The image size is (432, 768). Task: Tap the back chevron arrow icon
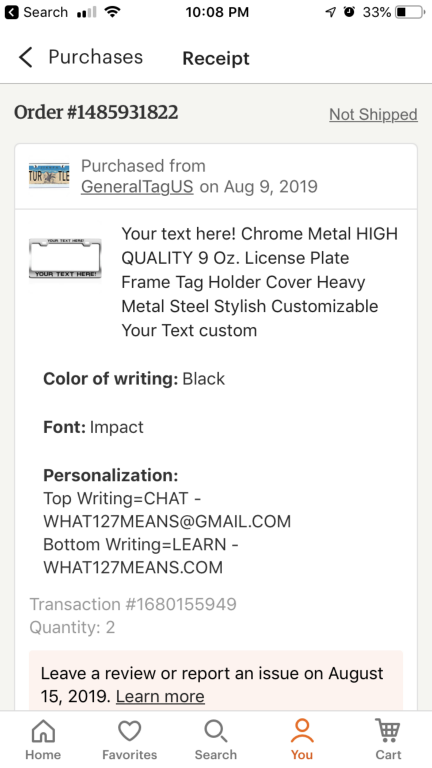click(25, 58)
